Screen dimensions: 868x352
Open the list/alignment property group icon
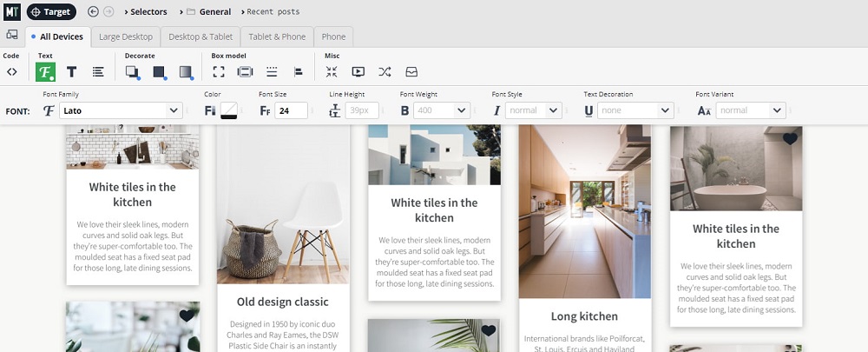98,72
